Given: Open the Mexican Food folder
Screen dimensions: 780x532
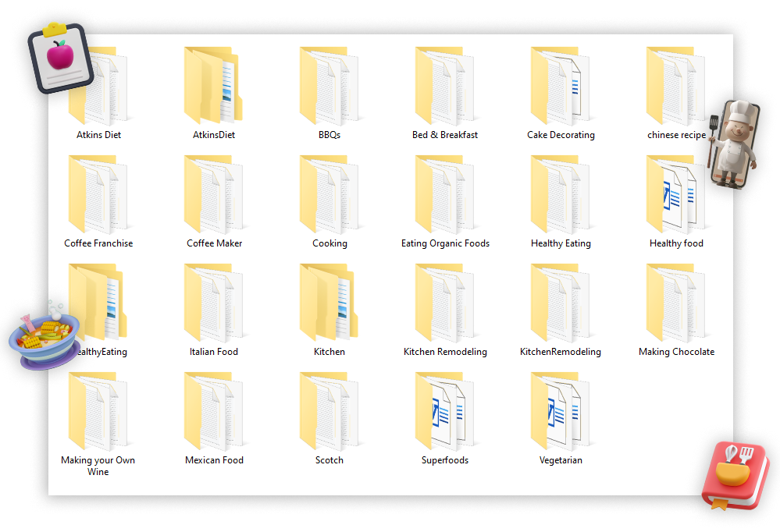Looking at the screenshot, I should coord(214,411).
